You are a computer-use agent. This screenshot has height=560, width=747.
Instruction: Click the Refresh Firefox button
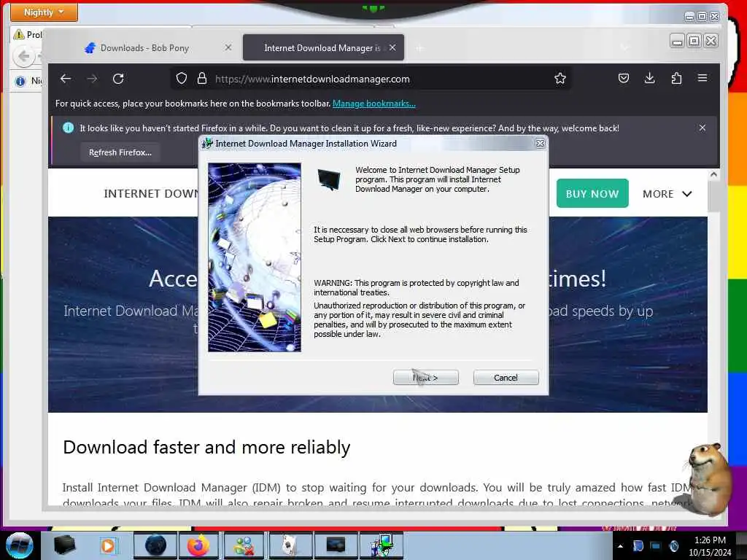point(120,152)
